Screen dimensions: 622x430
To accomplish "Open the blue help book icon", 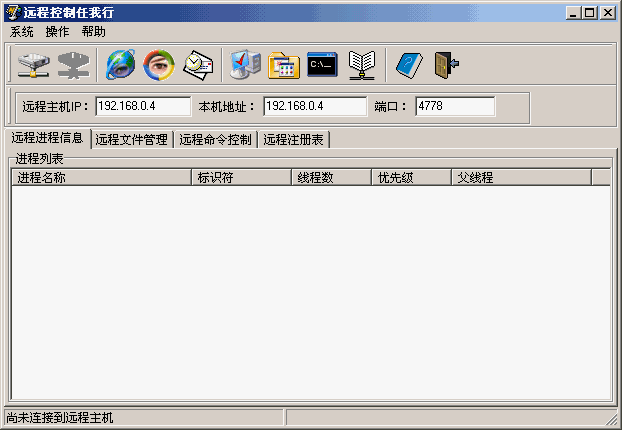I will (x=409, y=65).
